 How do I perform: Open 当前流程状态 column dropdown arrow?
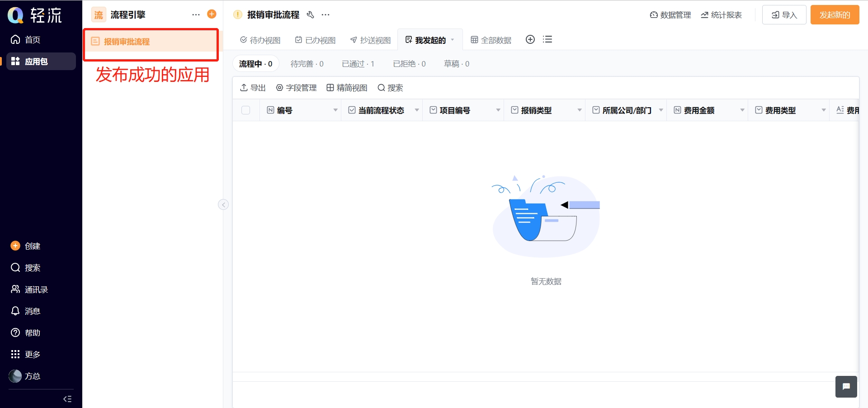pyautogui.click(x=417, y=110)
